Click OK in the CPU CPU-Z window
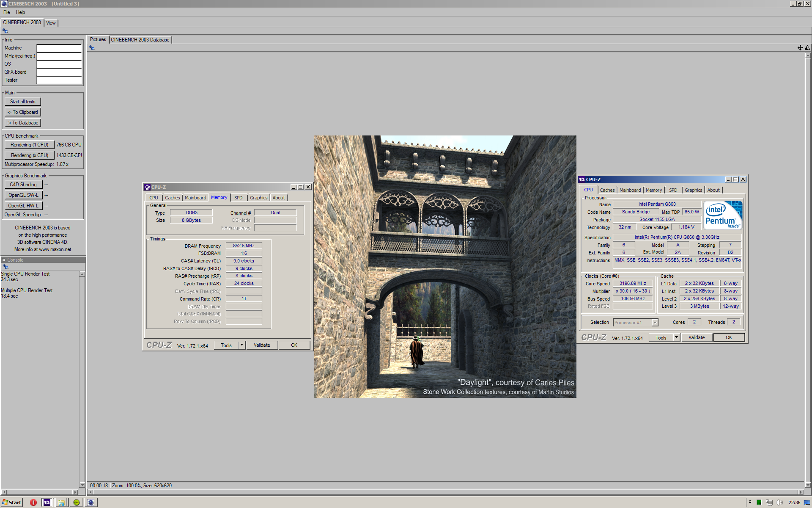The width and height of the screenshot is (812, 508). coord(729,337)
